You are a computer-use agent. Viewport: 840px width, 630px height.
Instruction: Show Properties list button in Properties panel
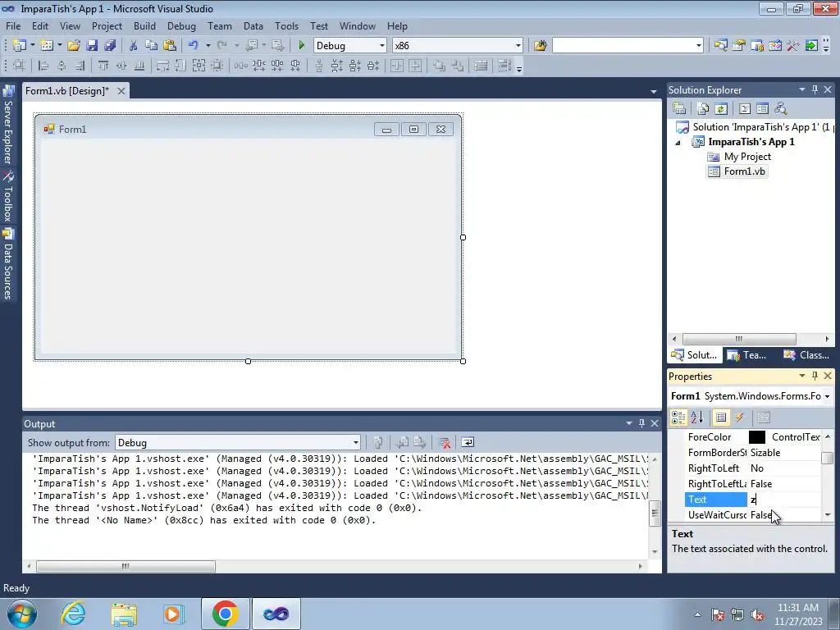721,418
